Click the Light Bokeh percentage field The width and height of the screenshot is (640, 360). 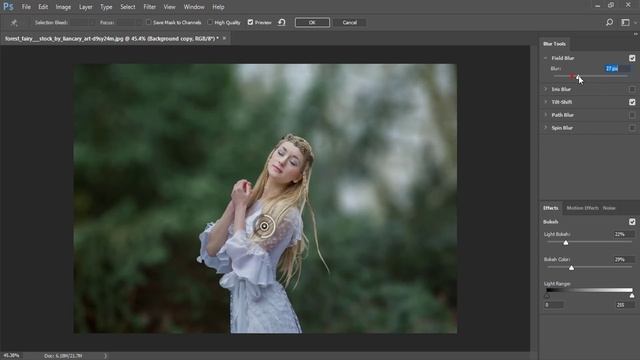(x=624, y=234)
